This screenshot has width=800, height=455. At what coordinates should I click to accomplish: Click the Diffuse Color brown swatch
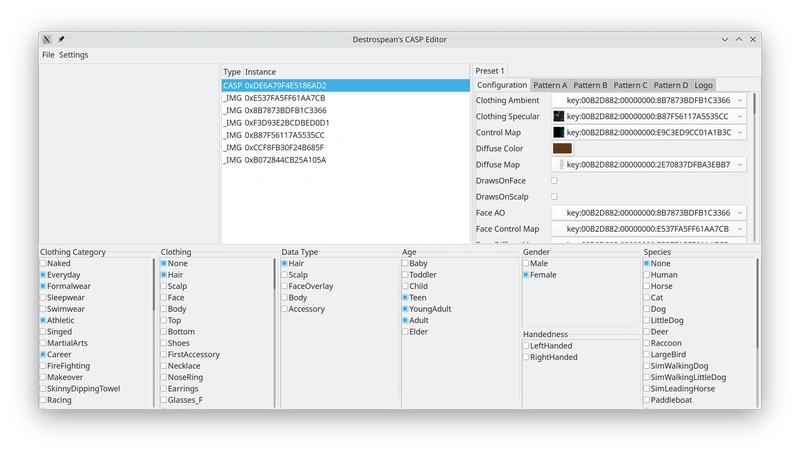[x=562, y=148]
